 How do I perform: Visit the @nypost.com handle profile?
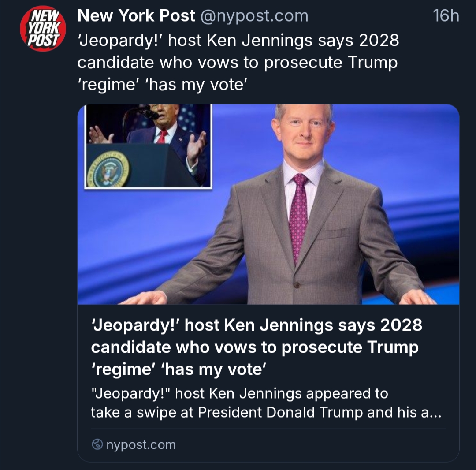(x=254, y=16)
